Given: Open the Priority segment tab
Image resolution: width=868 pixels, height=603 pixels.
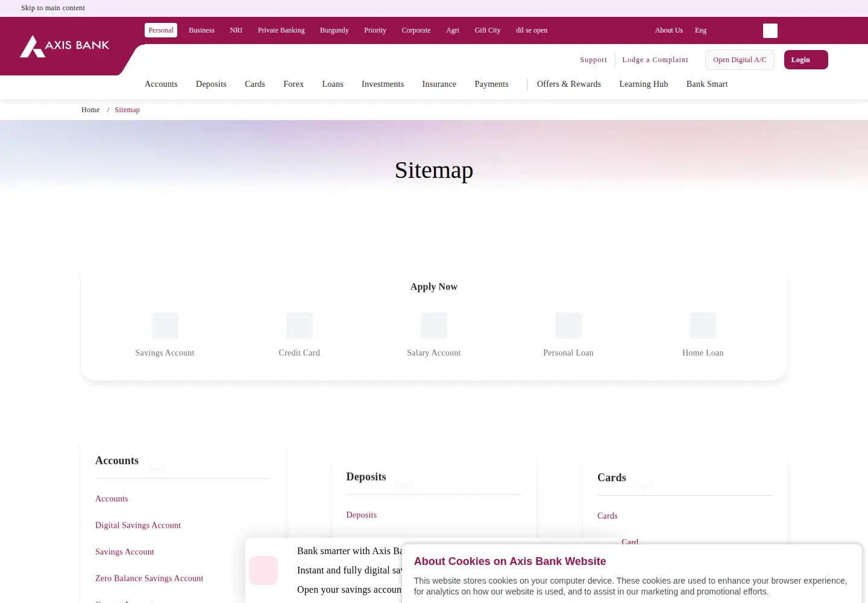Looking at the screenshot, I should (x=375, y=30).
